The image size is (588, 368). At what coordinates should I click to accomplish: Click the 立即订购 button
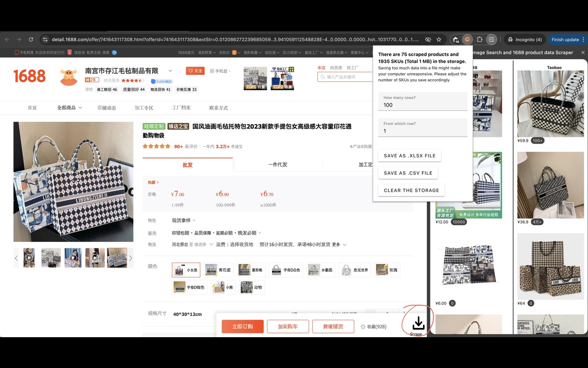[x=243, y=327]
